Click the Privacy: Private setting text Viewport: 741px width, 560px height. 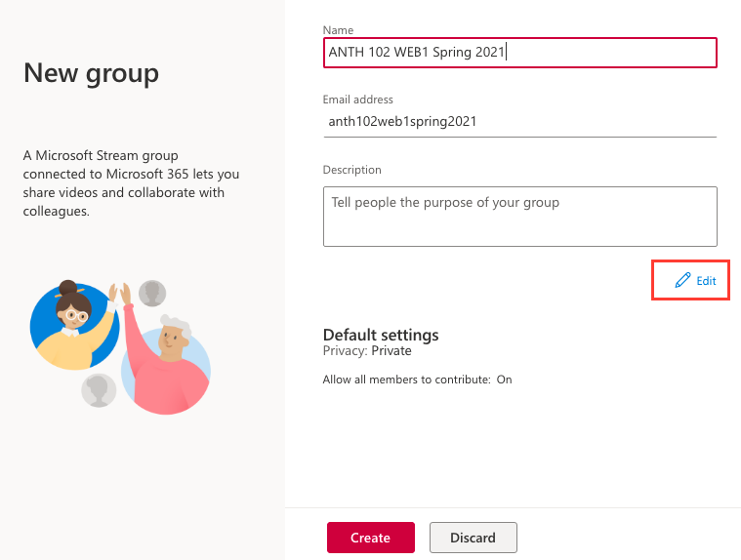pos(367,351)
